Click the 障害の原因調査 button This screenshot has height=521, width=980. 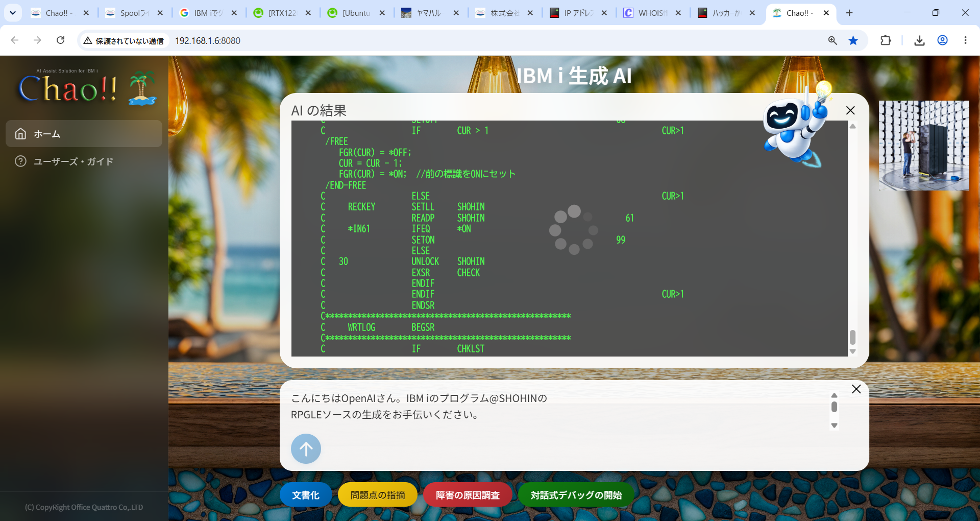pos(468,495)
